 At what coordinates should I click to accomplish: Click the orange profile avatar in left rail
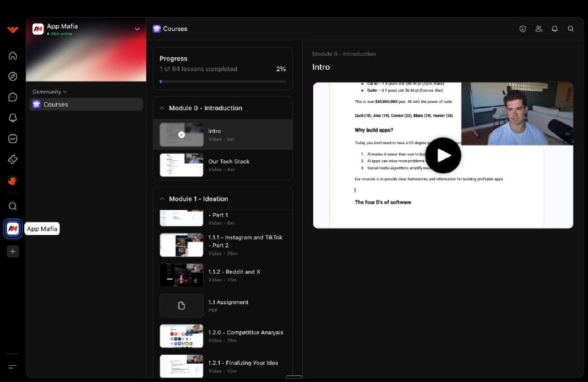click(12, 181)
